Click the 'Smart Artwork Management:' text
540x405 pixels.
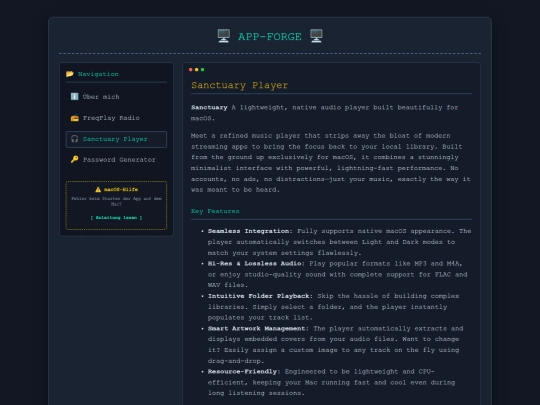[x=258, y=329]
